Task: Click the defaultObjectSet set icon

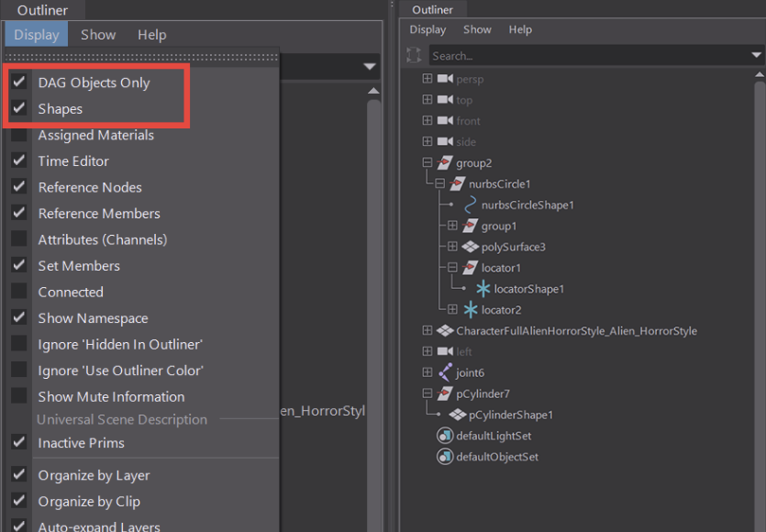Action: (x=445, y=457)
